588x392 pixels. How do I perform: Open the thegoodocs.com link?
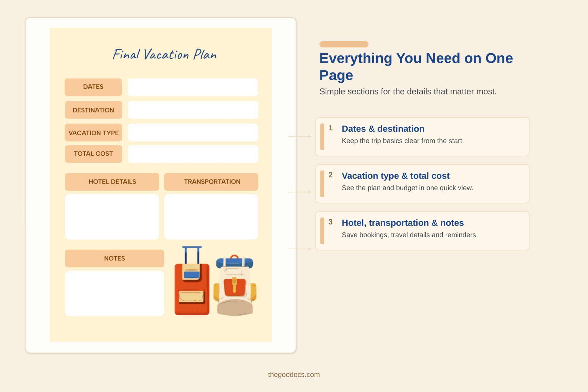tap(294, 375)
